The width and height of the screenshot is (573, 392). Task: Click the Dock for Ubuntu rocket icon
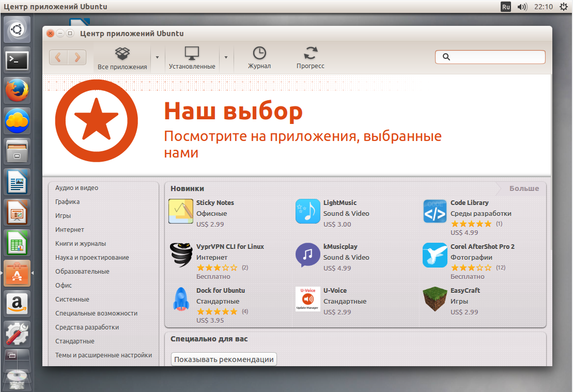pos(181,299)
